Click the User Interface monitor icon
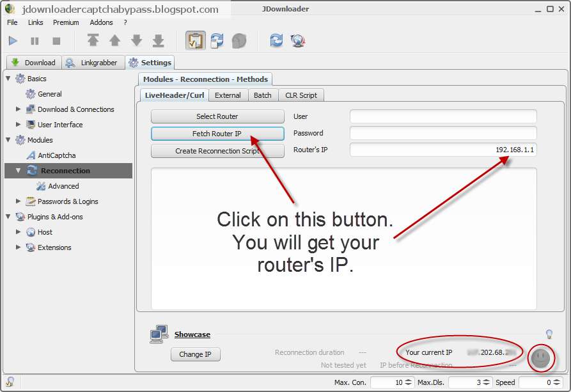The image size is (571, 392). pos(31,125)
